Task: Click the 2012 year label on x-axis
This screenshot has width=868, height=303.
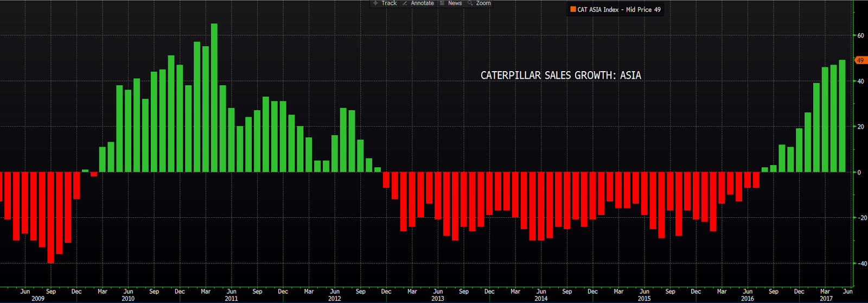Action: (x=335, y=299)
